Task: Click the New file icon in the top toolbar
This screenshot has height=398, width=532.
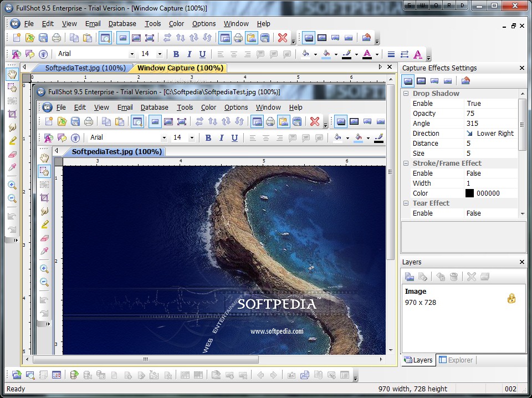Action: pyautogui.click(x=16, y=38)
